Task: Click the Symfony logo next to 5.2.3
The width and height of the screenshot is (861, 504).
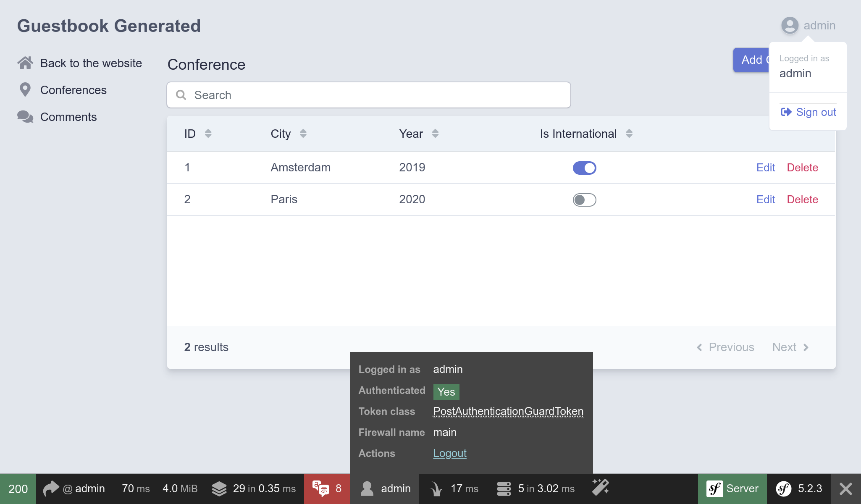Action: (x=783, y=488)
